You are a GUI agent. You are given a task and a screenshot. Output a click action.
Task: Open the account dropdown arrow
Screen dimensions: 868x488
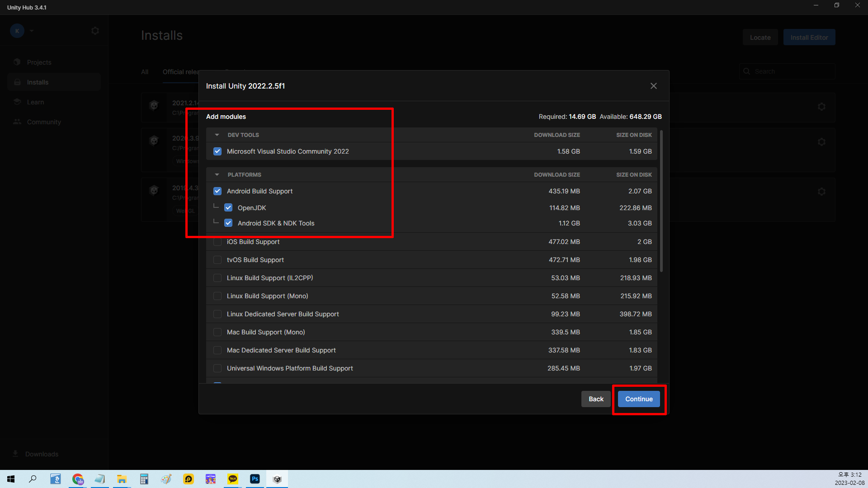pos(32,31)
